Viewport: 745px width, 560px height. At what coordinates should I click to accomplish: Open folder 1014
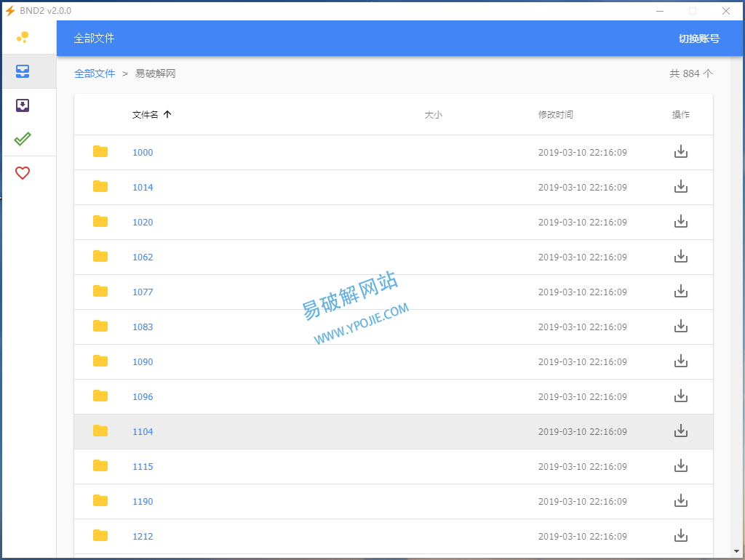tap(143, 188)
